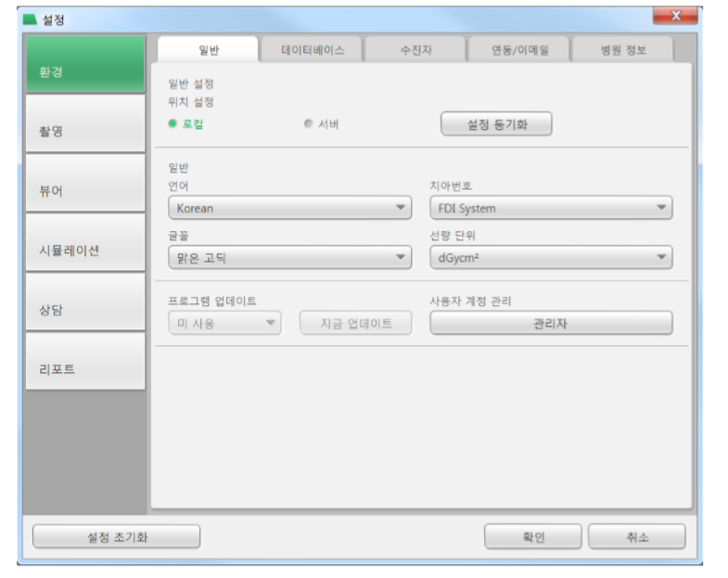
Task: Open the 프로그램 업데이트 미 사용 dropdown
Action: pyautogui.click(x=224, y=323)
